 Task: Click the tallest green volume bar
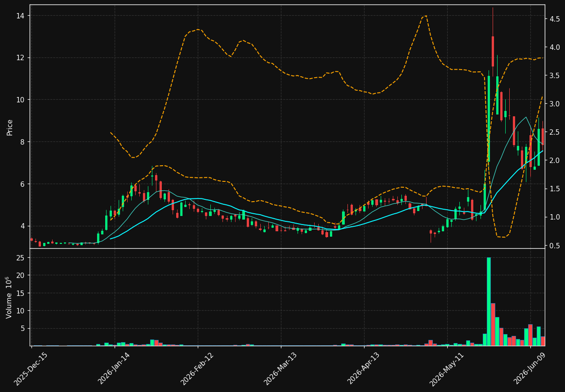(489, 301)
